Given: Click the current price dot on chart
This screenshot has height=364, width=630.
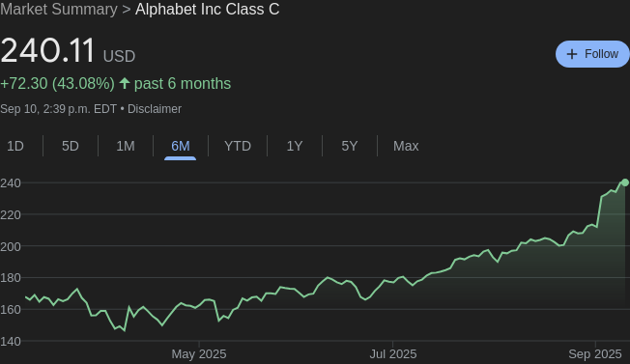Looking at the screenshot, I should click(625, 182).
